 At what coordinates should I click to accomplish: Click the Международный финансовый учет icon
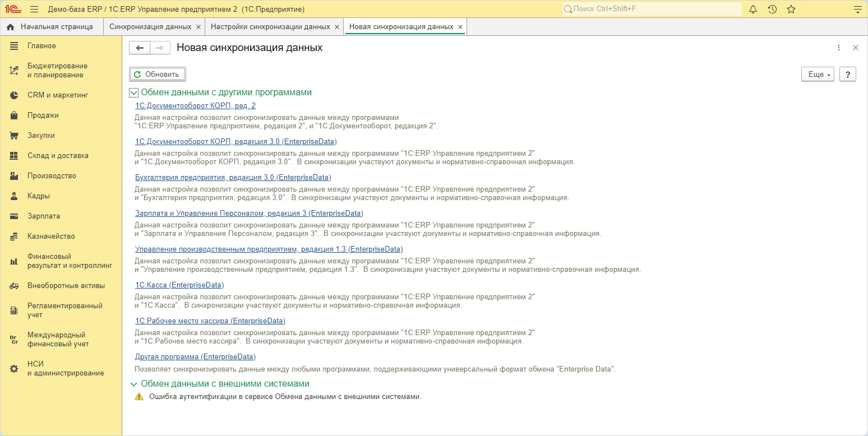15,340
